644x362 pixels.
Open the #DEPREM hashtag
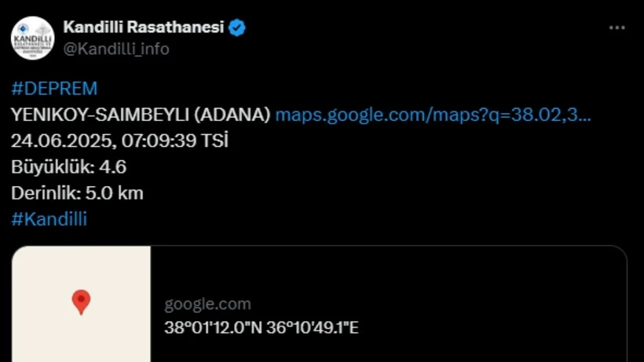click(x=54, y=88)
